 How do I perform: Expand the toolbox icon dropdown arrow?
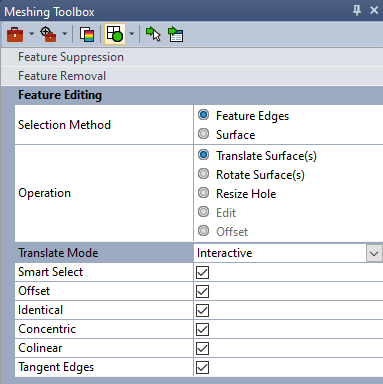(31, 34)
